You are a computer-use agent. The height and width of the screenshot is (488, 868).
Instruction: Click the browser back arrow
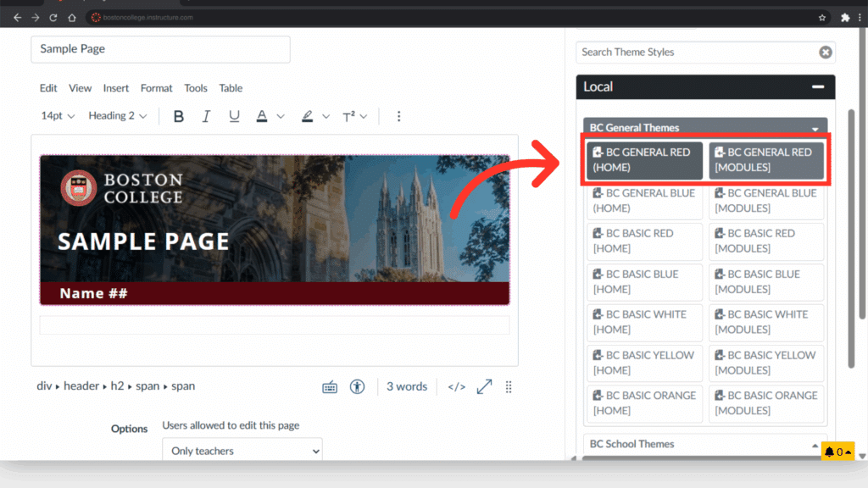(x=18, y=18)
